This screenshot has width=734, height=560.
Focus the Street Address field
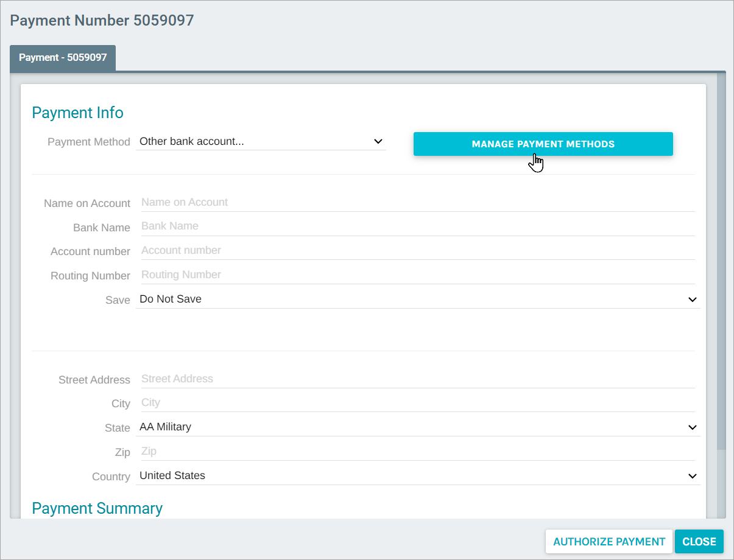tap(418, 379)
